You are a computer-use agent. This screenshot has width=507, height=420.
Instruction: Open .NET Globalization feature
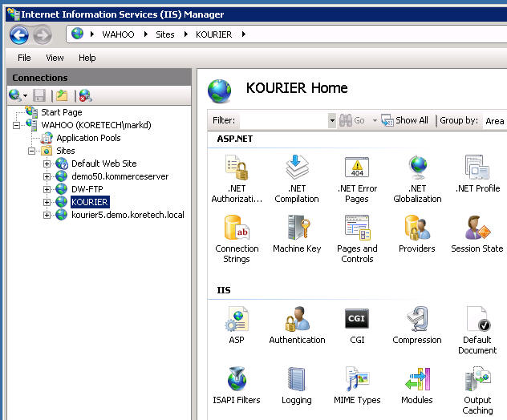tap(417, 179)
